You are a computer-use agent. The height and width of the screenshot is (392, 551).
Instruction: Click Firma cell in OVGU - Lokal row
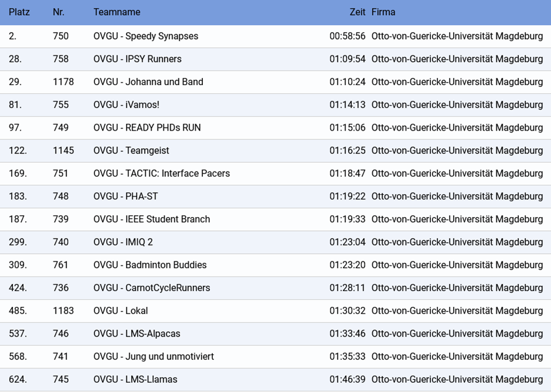click(x=457, y=311)
